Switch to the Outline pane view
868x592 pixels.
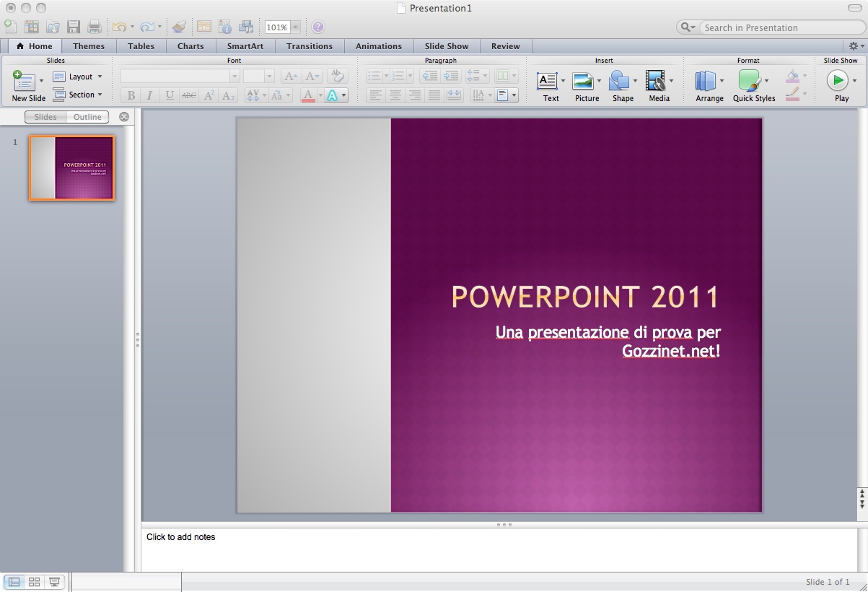point(87,117)
